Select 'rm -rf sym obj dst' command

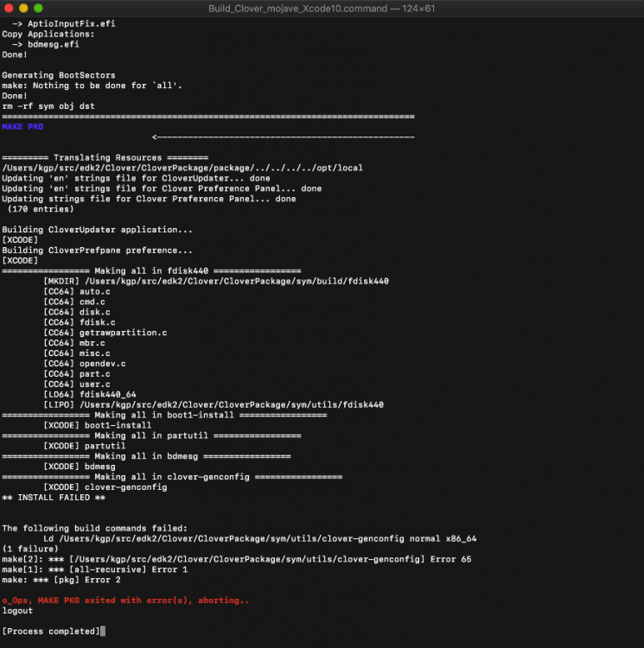click(48, 106)
